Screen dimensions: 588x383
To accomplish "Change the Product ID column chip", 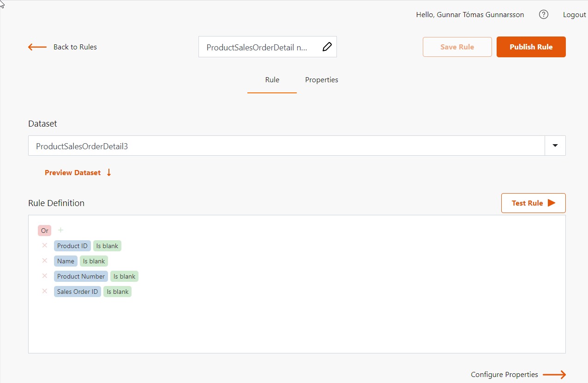I will pos(72,246).
